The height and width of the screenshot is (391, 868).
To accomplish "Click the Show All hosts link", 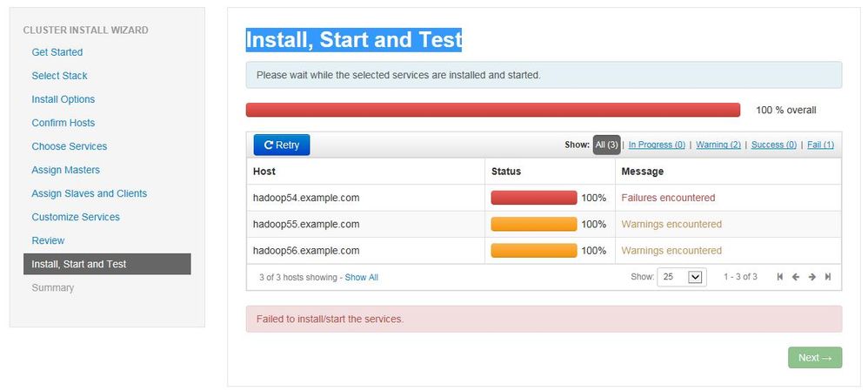I will pyautogui.click(x=361, y=278).
